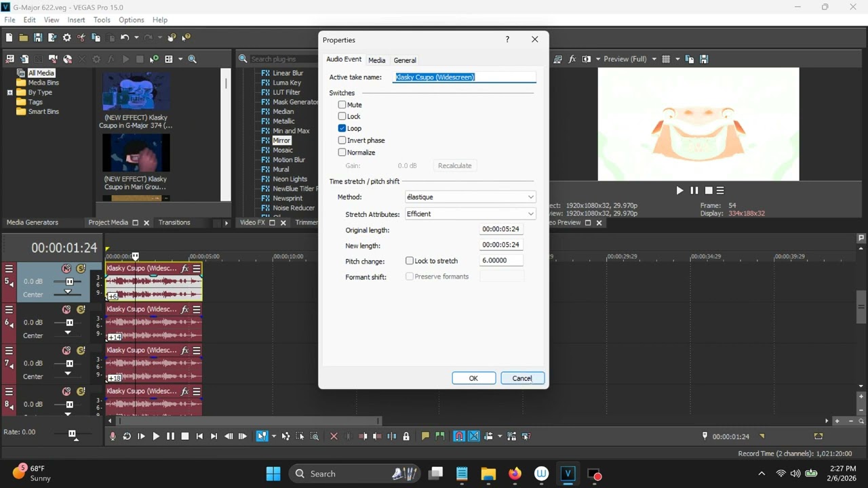Open the event menu on track 6 clip
This screenshot has height=488, width=868.
click(x=197, y=310)
